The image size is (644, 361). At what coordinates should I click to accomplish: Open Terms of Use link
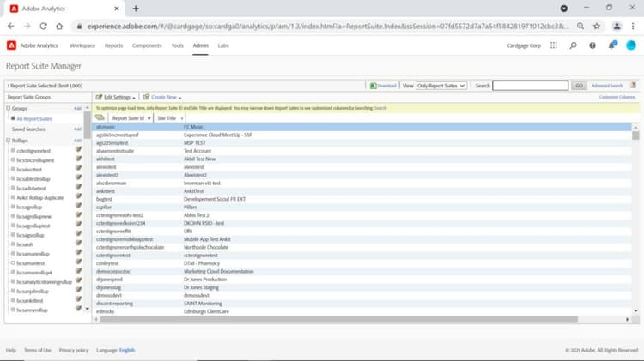[x=38, y=350]
